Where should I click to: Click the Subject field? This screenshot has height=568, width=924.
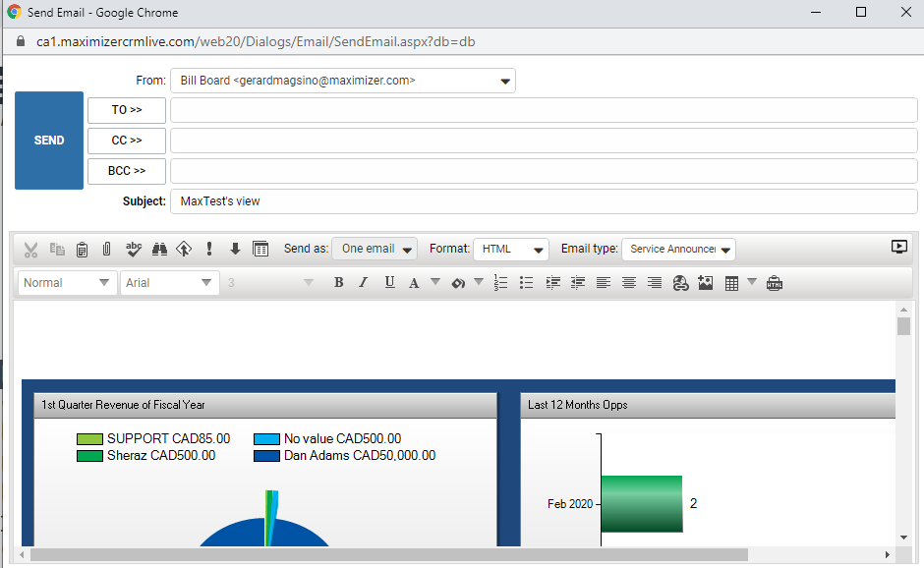[544, 201]
